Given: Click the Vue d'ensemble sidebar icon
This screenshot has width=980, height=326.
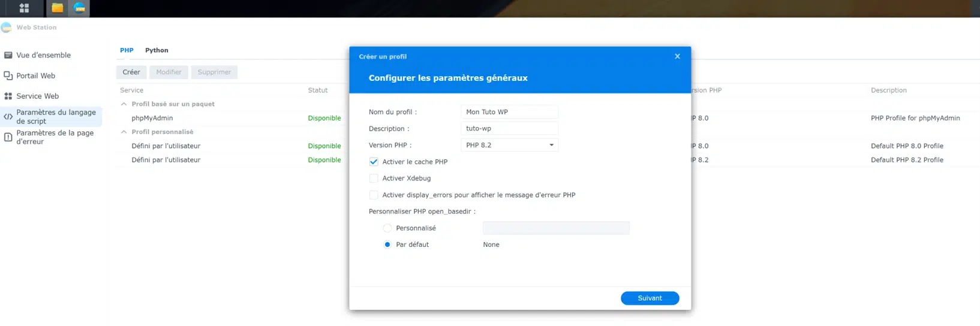Looking at the screenshot, I should pyautogui.click(x=8, y=55).
